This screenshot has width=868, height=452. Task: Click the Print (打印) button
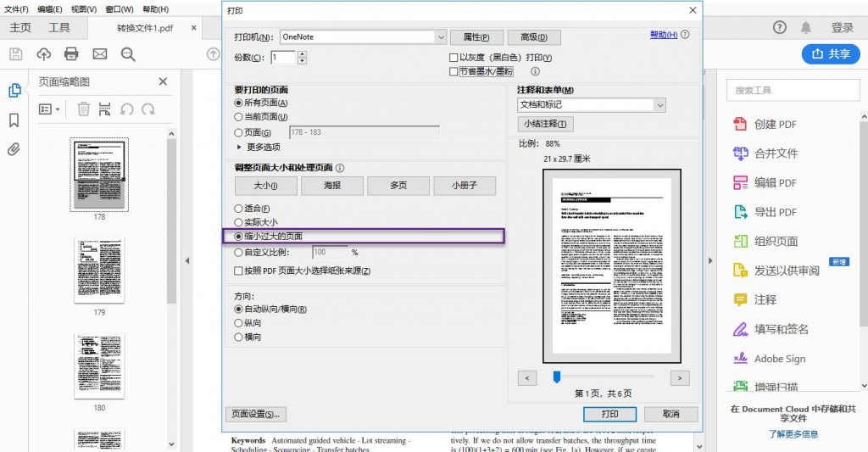tap(609, 414)
